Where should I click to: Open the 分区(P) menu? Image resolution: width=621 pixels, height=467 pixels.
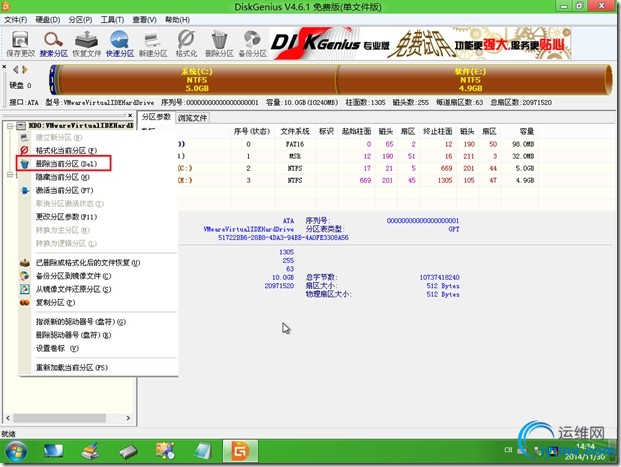pyautogui.click(x=80, y=19)
